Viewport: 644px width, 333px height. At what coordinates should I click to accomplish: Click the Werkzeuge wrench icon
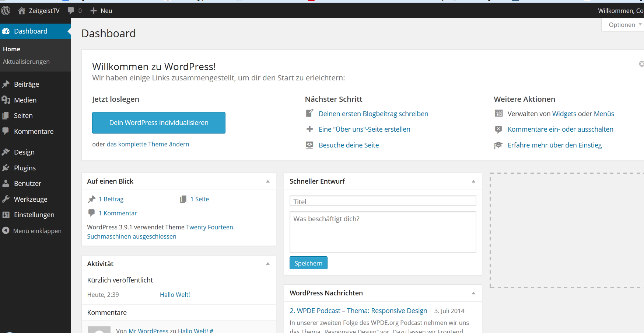coord(6,199)
